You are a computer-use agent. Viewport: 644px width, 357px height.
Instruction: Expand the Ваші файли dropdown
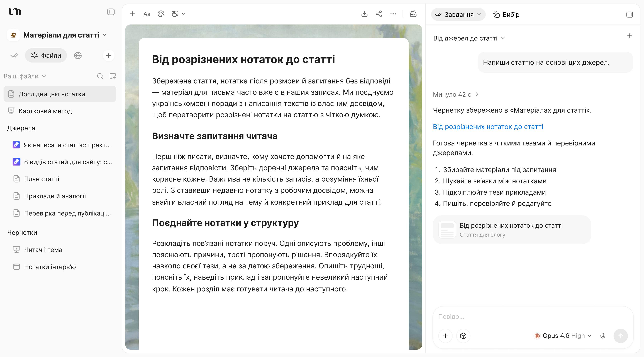tap(25, 76)
